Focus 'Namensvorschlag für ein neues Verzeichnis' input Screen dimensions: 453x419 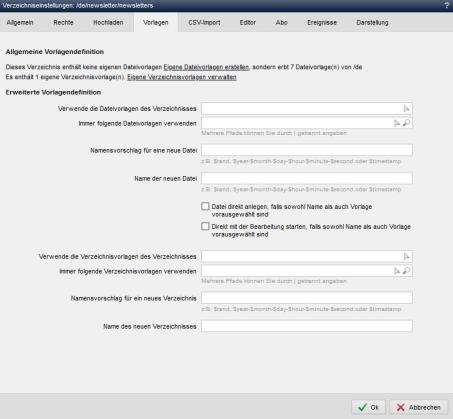click(307, 298)
